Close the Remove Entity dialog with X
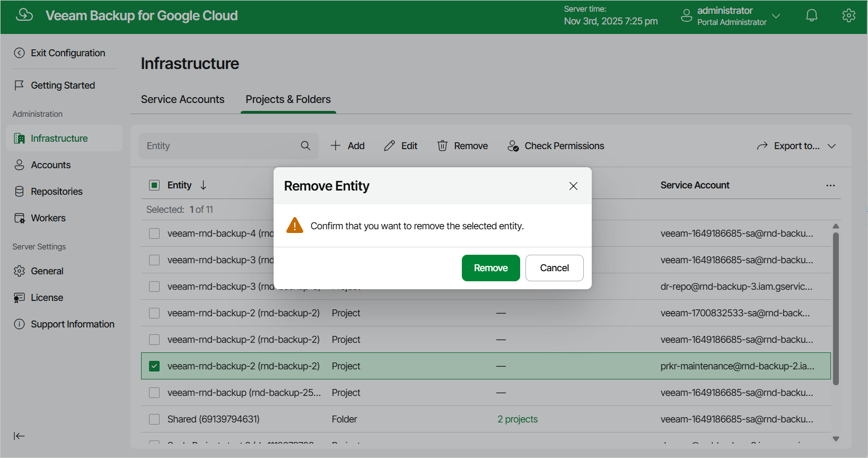The height and width of the screenshot is (458, 868). 573,186
